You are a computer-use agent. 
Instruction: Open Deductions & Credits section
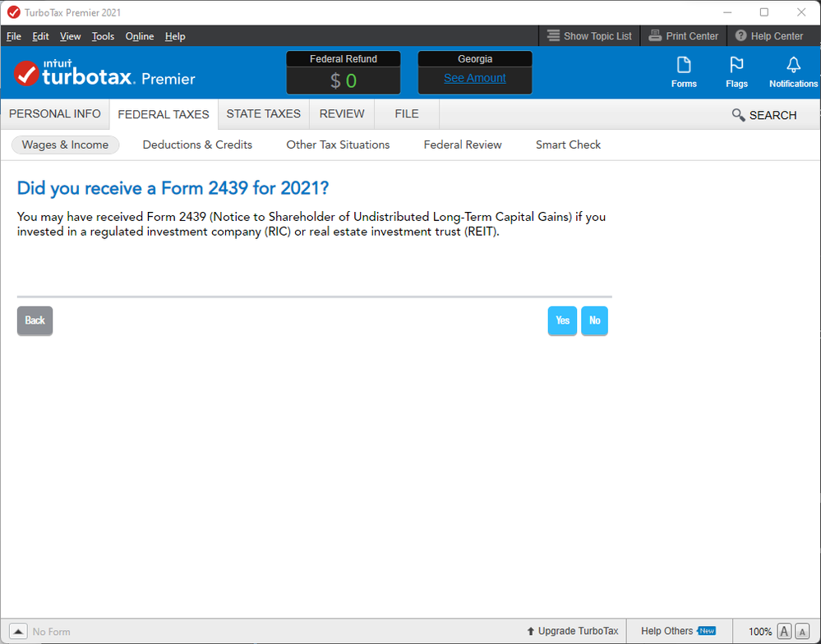pyautogui.click(x=197, y=145)
